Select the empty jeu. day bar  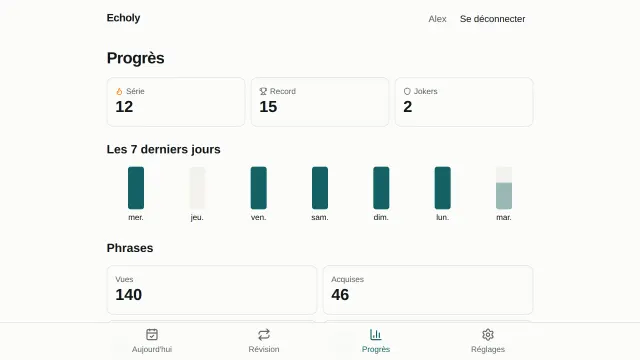click(x=197, y=188)
